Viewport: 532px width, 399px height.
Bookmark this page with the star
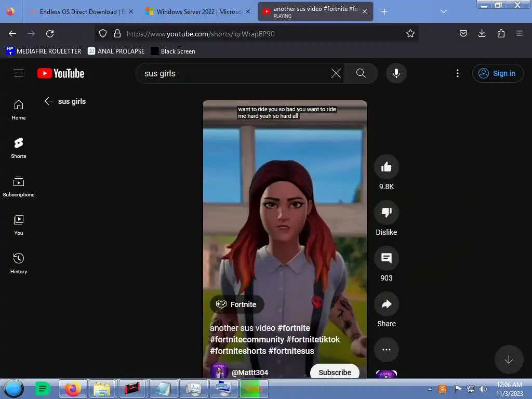pos(410,34)
